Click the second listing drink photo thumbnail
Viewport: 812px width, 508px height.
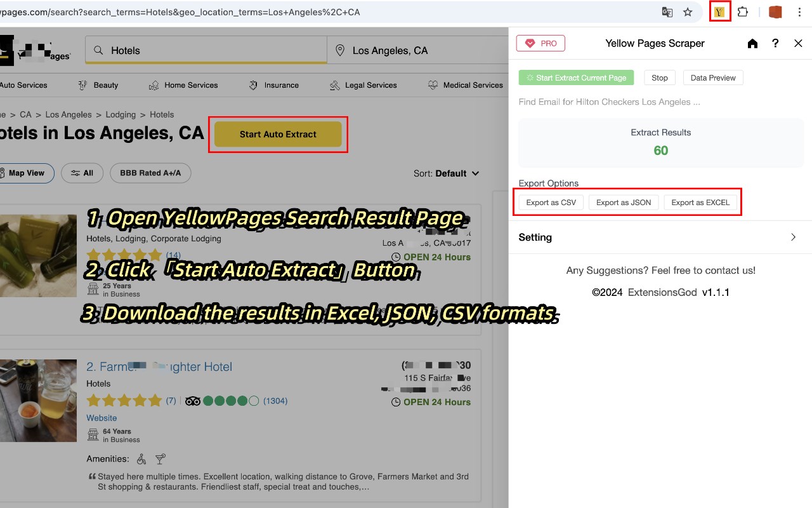38,401
